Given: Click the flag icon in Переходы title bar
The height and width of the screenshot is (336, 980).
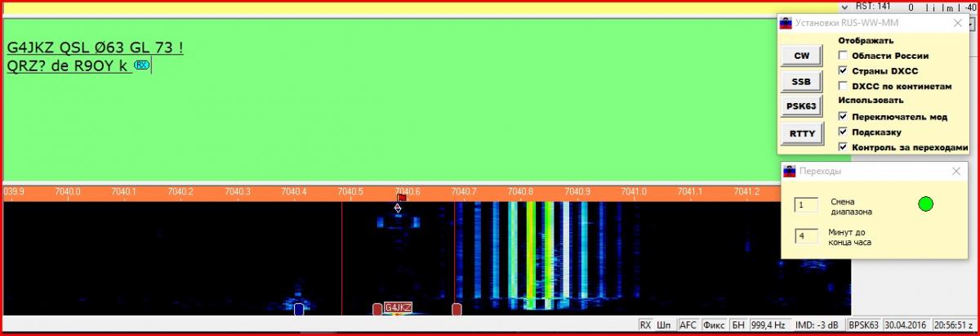Looking at the screenshot, I should 790,172.
